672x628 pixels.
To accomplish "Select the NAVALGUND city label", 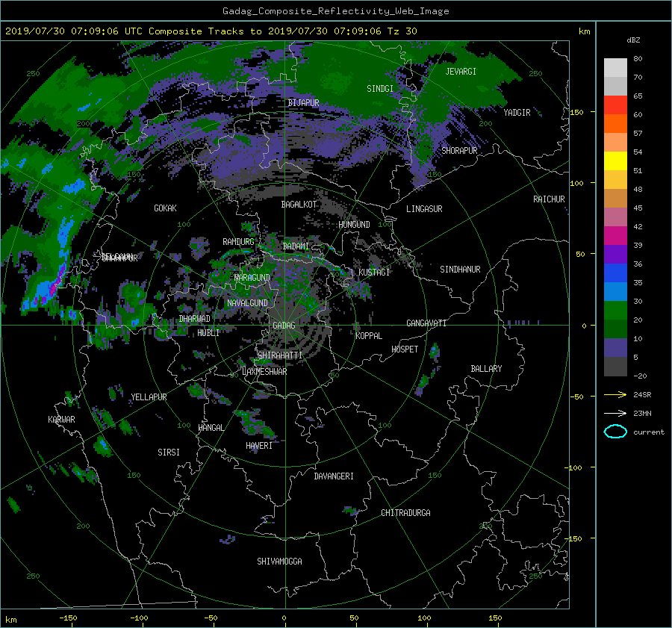I will [247, 303].
